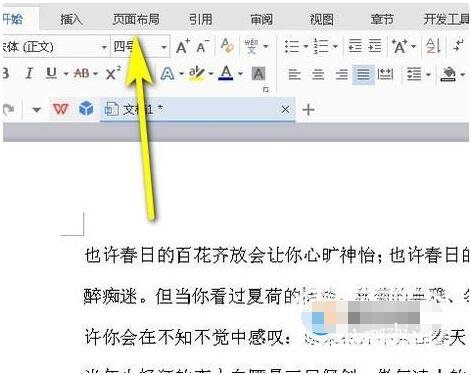Apply text effects outline A icon
This screenshot has height=375, width=471.
(167, 73)
